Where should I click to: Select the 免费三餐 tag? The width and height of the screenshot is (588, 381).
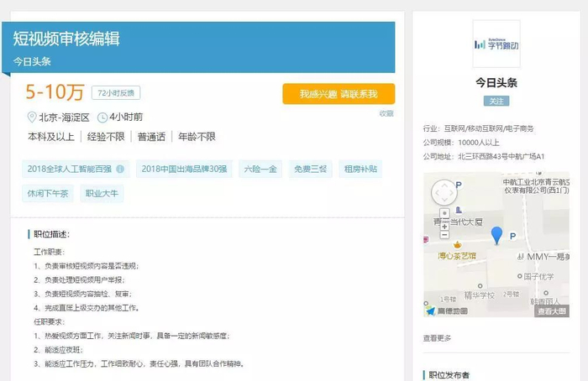coord(310,169)
